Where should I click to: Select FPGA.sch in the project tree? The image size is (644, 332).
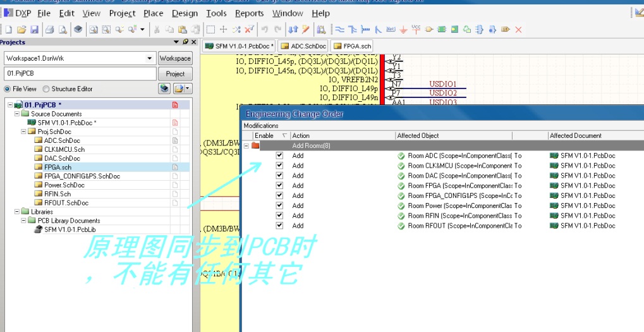pos(58,167)
